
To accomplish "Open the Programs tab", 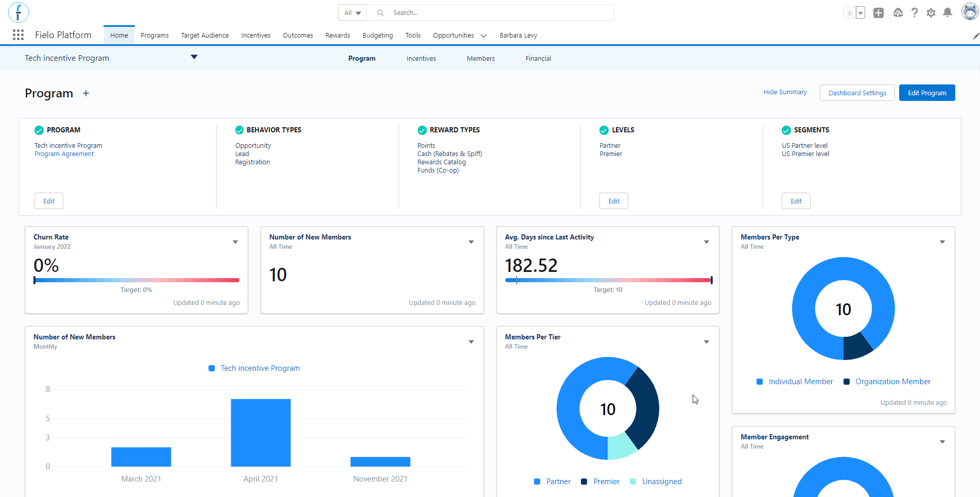I will [154, 36].
